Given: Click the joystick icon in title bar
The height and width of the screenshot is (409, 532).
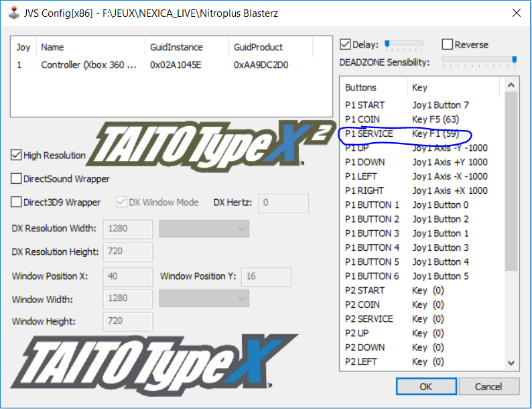Looking at the screenshot, I should click(12, 13).
